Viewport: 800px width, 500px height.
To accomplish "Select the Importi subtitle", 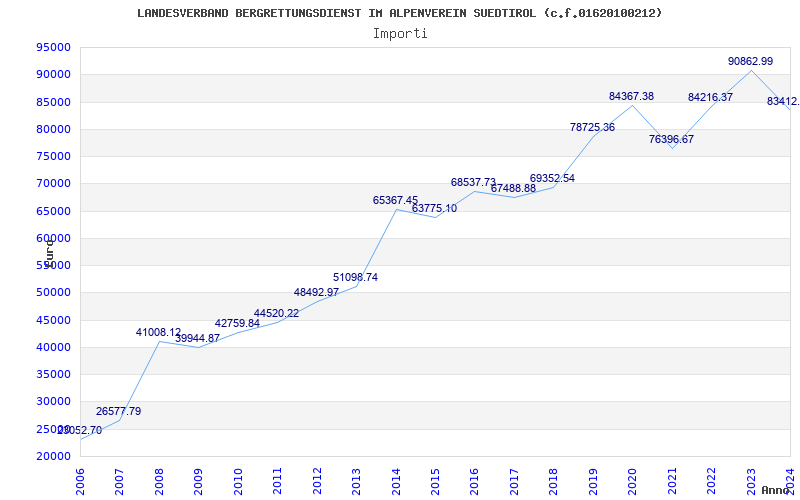I will (400, 34).
